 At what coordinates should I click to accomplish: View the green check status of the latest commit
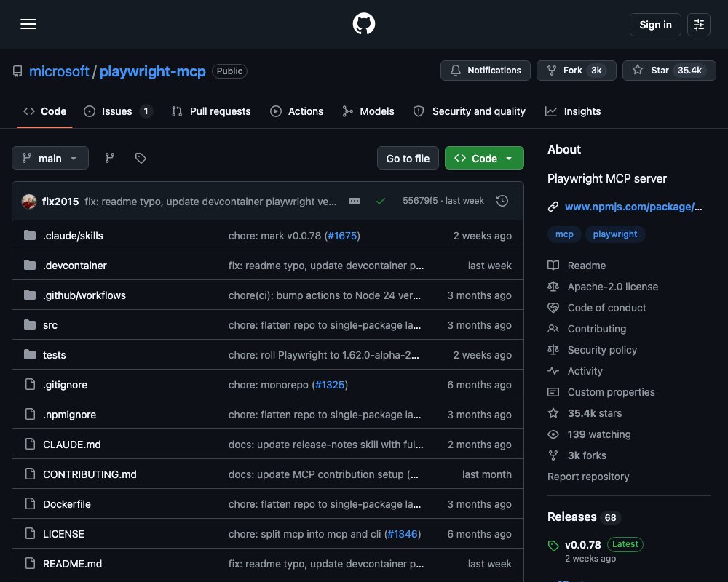pos(380,201)
